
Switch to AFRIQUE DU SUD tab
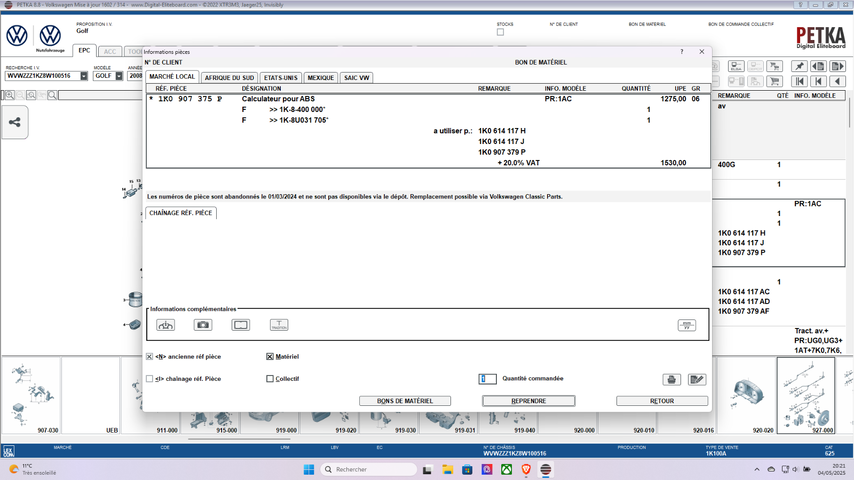pyautogui.click(x=229, y=77)
